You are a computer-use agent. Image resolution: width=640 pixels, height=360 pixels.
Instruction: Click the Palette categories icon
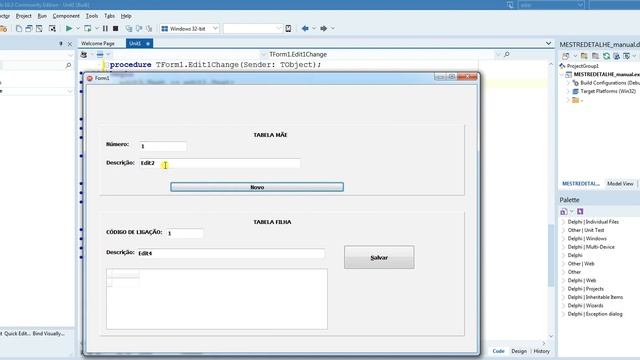(x=564, y=211)
